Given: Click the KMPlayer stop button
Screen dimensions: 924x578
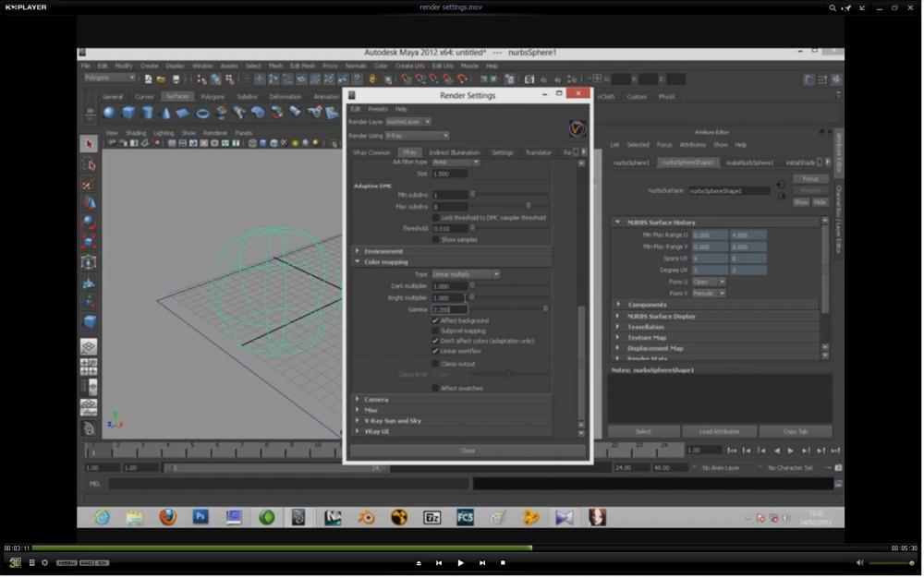Looking at the screenshot, I should click(503, 562).
